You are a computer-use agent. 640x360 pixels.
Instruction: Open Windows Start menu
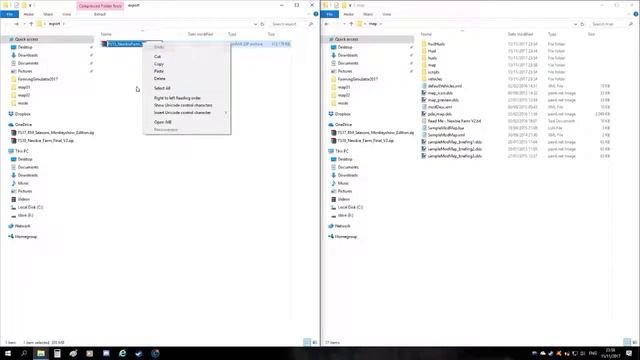pos(8,353)
